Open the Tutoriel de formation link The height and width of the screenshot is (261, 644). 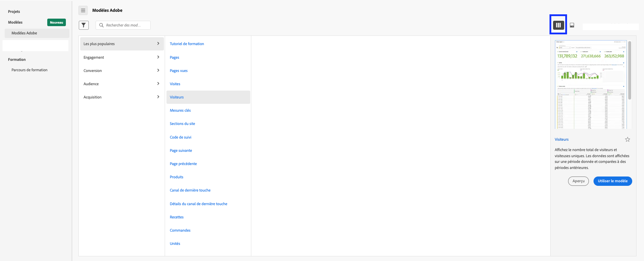[x=187, y=44]
